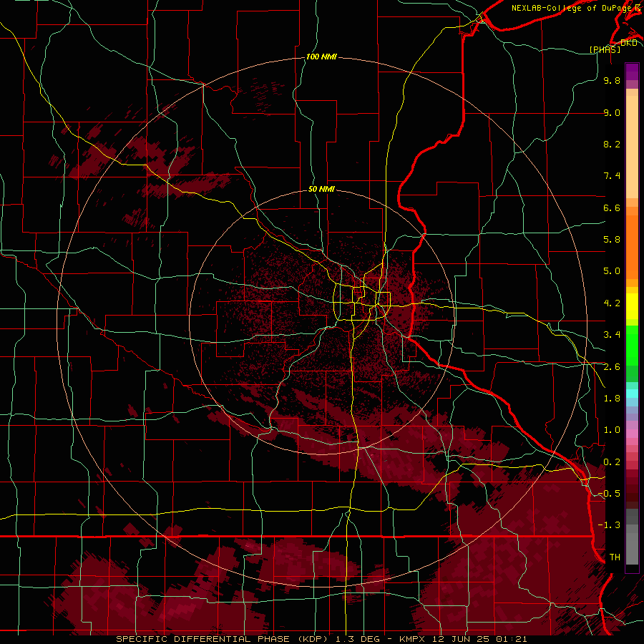Image resolution: width=644 pixels, height=644 pixels.
Task: Click the 1.8 value on the color scale
Action: click(612, 399)
